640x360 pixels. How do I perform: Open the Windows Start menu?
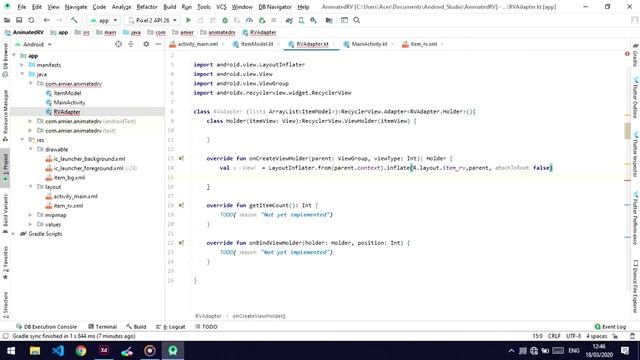(x=11, y=351)
